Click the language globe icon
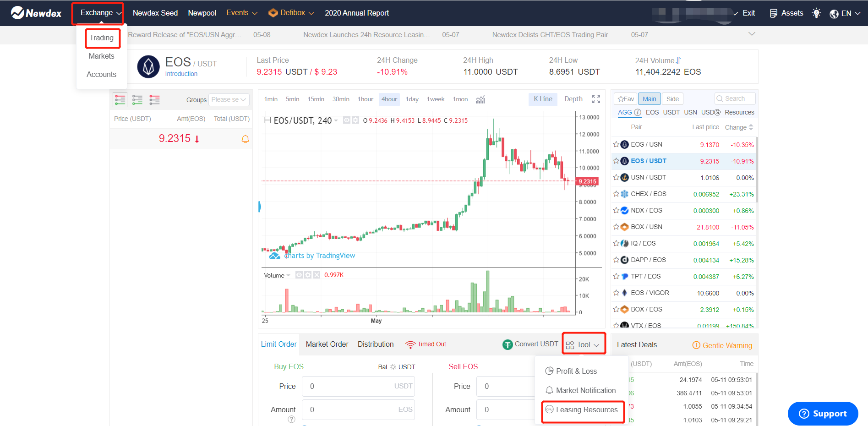Viewport: 868px width, 426px height. click(x=834, y=14)
